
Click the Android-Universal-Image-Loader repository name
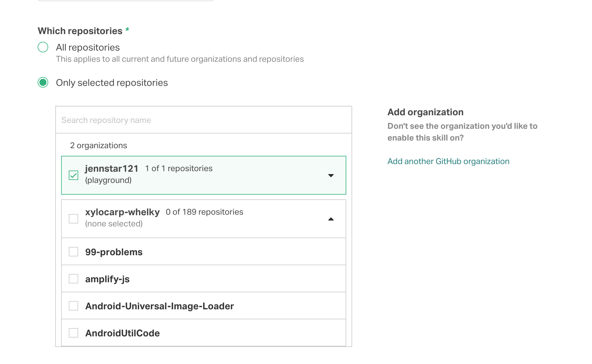point(160,306)
